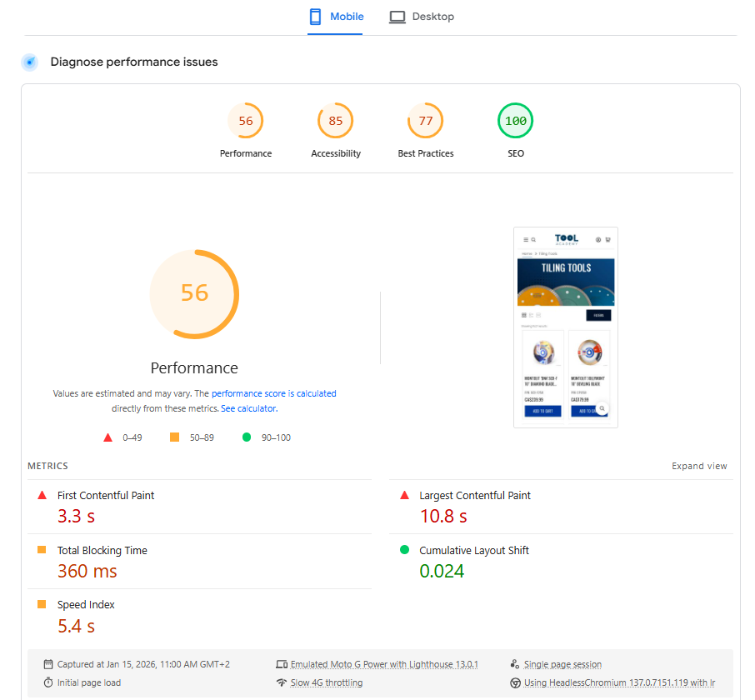Click Expand view for metrics
Image resolution: width=755 pixels, height=700 pixels.
click(x=699, y=466)
